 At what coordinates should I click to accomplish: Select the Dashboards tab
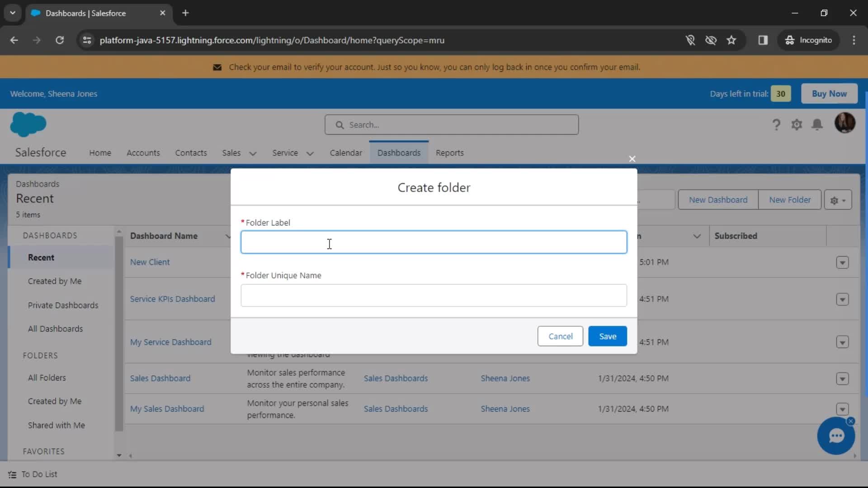pos(399,153)
